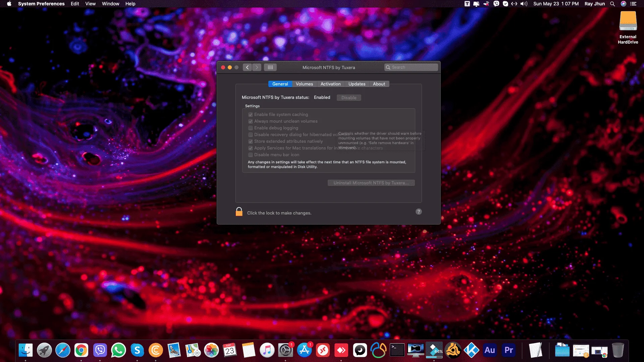Screen dimensions: 644x362
Task: Open the Window menu
Action: (x=110, y=4)
